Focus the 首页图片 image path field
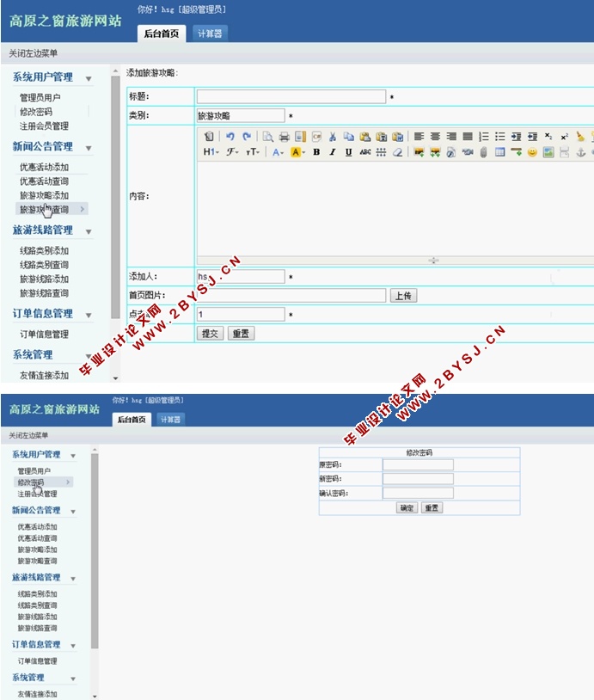Image resolution: width=594 pixels, height=700 pixels. click(x=291, y=296)
